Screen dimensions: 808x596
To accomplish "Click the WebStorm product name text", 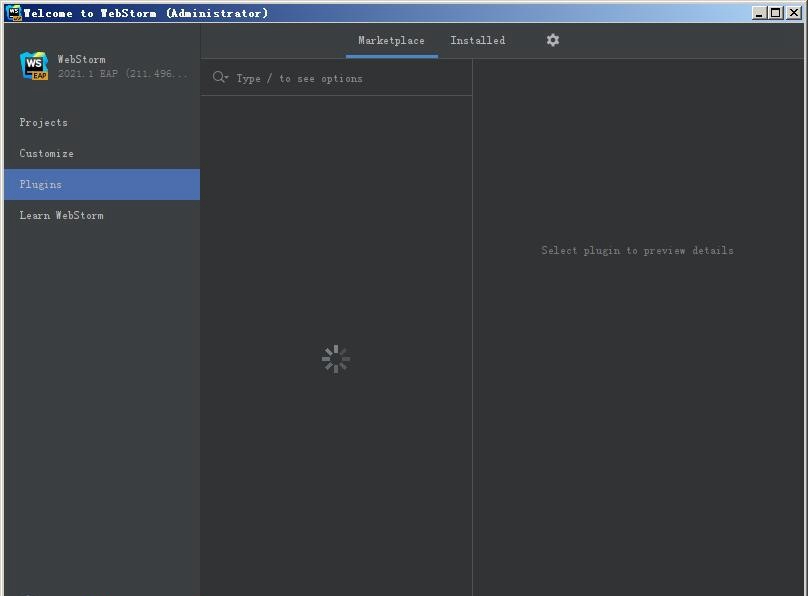I will (x=81, y=59).
